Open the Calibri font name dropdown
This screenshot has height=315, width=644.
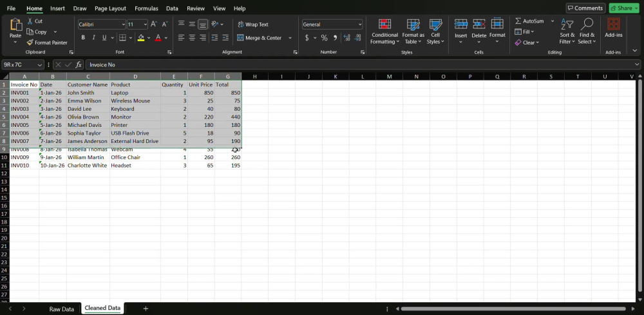pyautogui.click(x=123, y=24)
